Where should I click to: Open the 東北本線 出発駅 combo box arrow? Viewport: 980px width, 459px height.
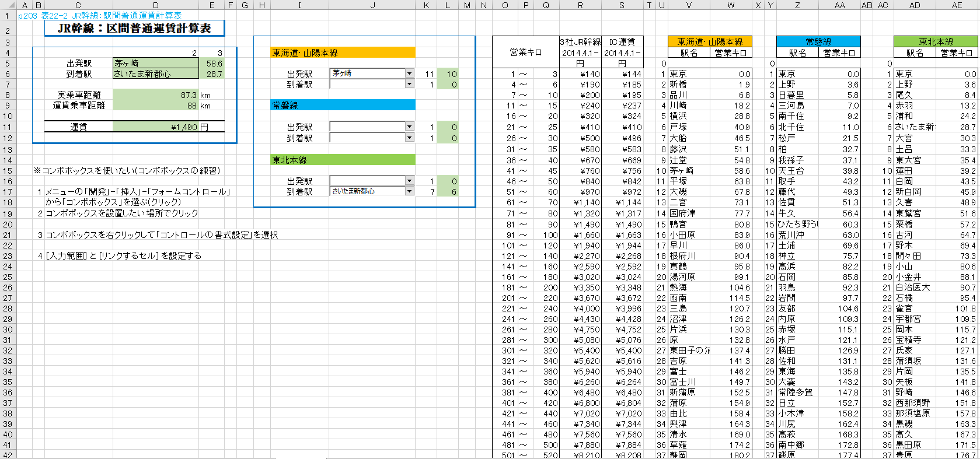tap(409, 181)
